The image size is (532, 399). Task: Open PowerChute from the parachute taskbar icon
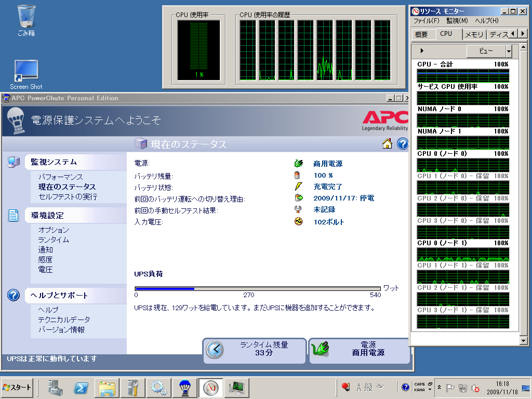[184, 387]
